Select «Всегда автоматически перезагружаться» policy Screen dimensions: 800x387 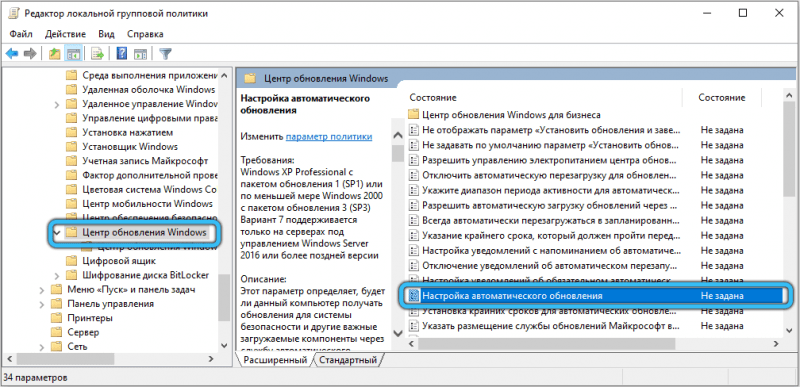tap(551, 220)
